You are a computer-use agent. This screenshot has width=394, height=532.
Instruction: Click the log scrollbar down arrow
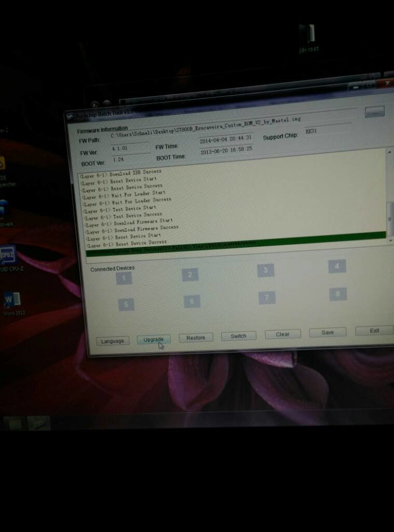point(390,240)
